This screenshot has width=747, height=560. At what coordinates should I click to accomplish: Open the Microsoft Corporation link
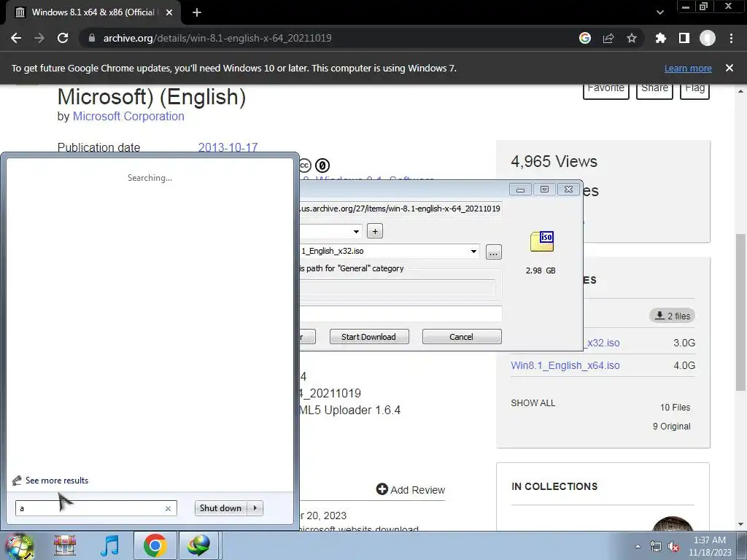(x=128, y=116)
